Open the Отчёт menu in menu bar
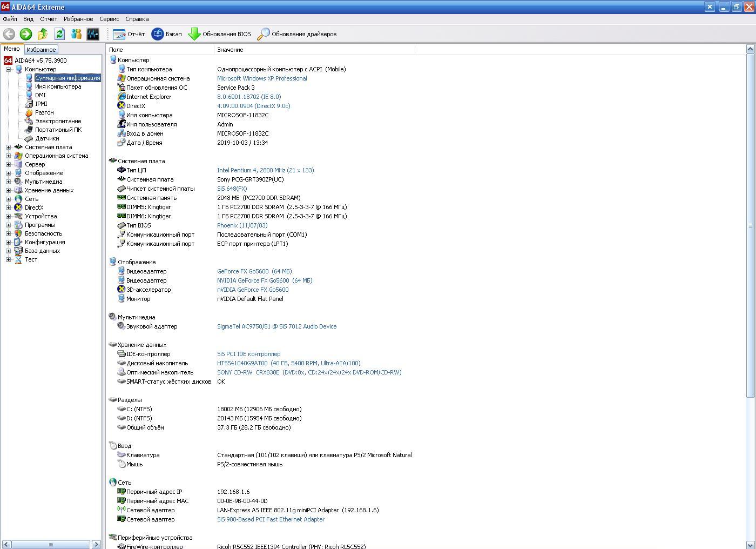Screen dimensions: 756x549 tap(49, 19)
